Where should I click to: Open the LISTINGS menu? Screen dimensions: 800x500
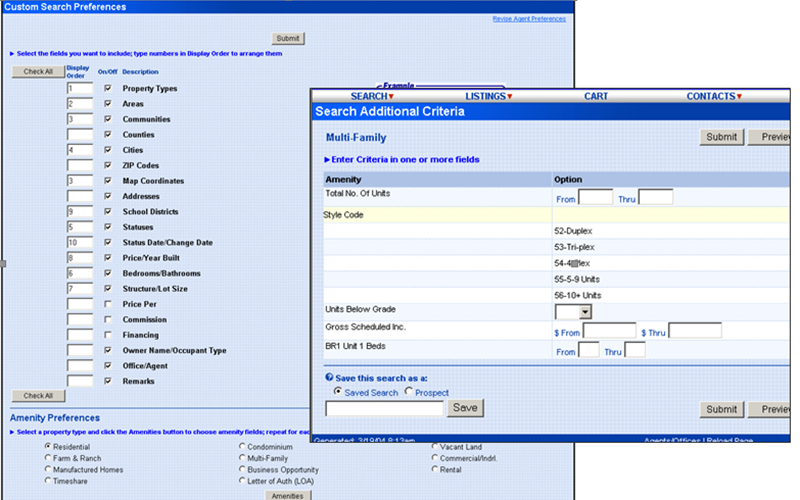tap(488, 96)
